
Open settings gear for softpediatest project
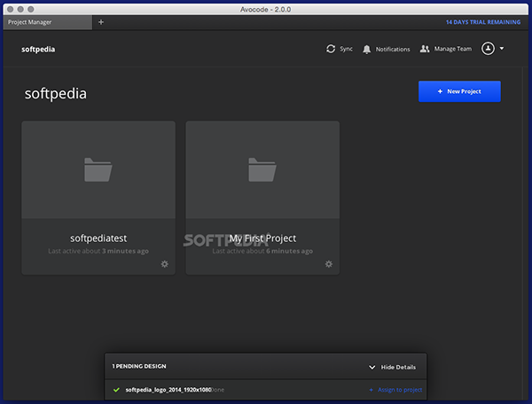pyautogui.click(x=164, y=263)
